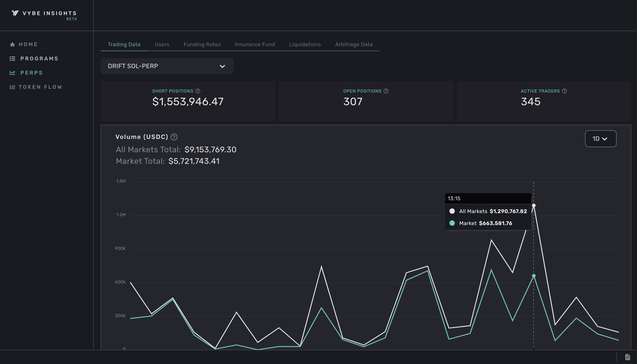
Task: Open the DRIFT SOL-PERP market dropdown
Action: [x=167, y=66]
